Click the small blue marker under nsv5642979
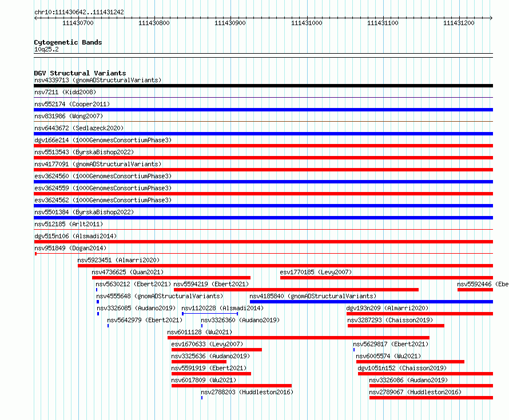 coord(108,326)
